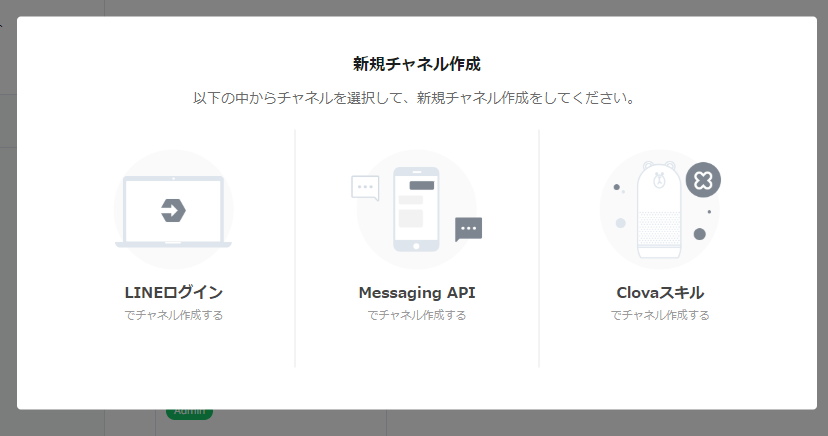Click the Clova smart speaker illustration

tap(658, 210)
